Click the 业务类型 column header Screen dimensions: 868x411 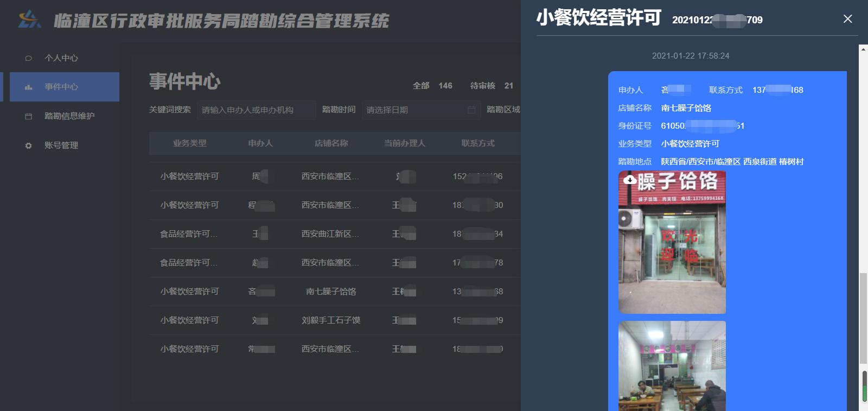pyautogui.click(x=190, y=143)
